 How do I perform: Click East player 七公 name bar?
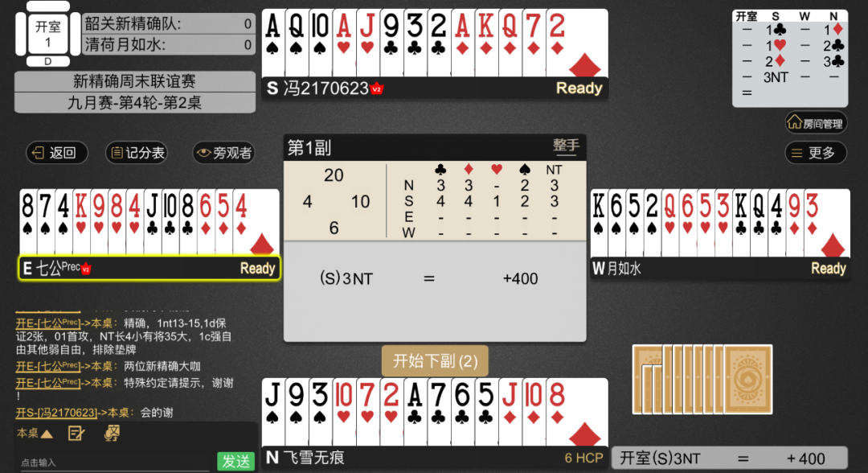click(x=149, y=268)
